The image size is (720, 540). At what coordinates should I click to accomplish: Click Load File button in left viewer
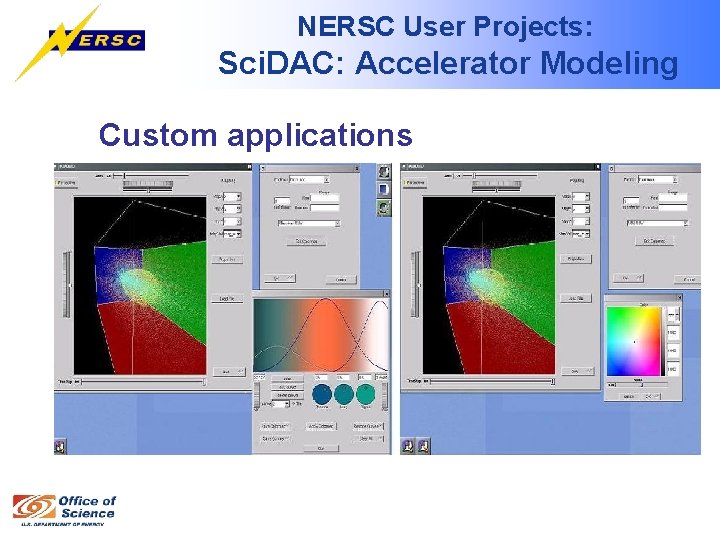click(x=227, y=298)
